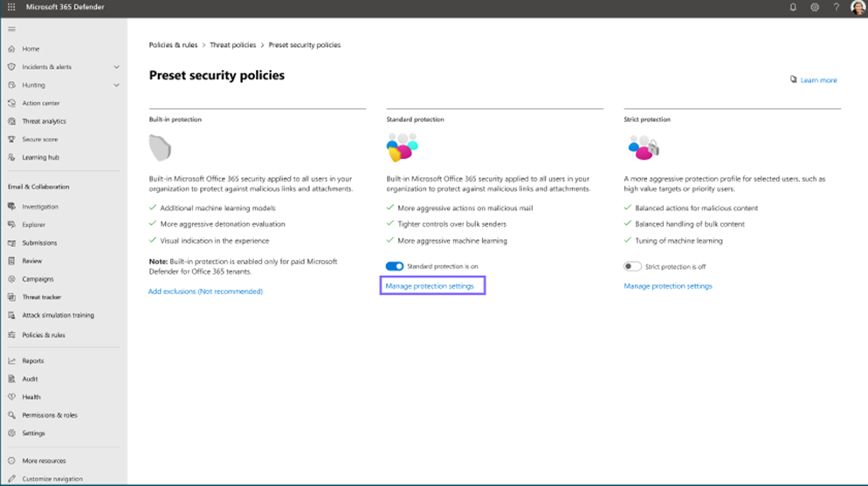Collapse the navigation hamburger menu
The width and height of the screenshot is (868, 486).
point(11,29)
